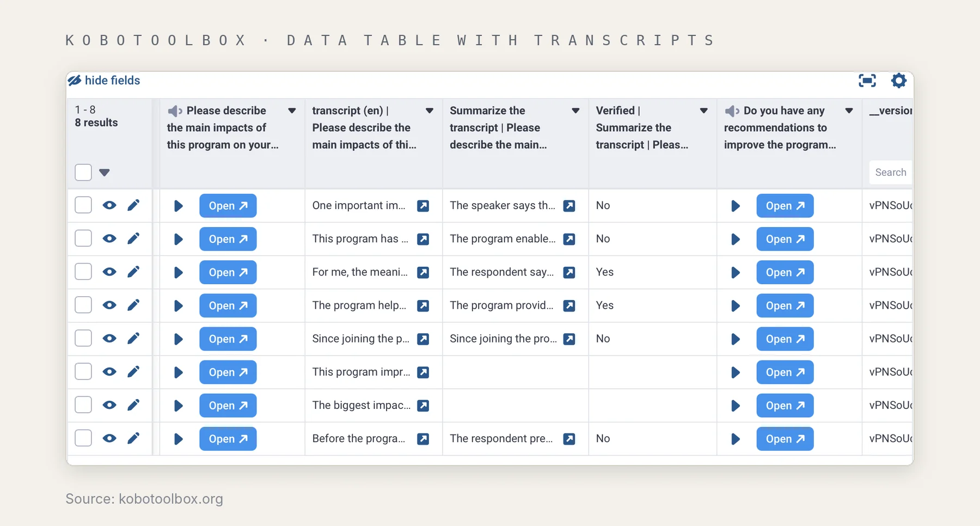Edit submission in 'The biggest impac...' row
This screenshot has width=980, height=526.
click(x=133, y=405)
